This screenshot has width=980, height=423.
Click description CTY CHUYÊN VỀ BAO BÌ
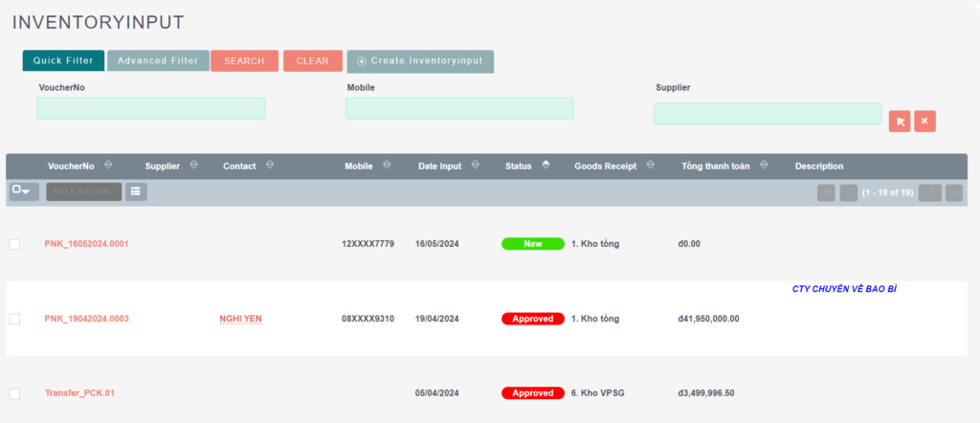tap(844, 289)
